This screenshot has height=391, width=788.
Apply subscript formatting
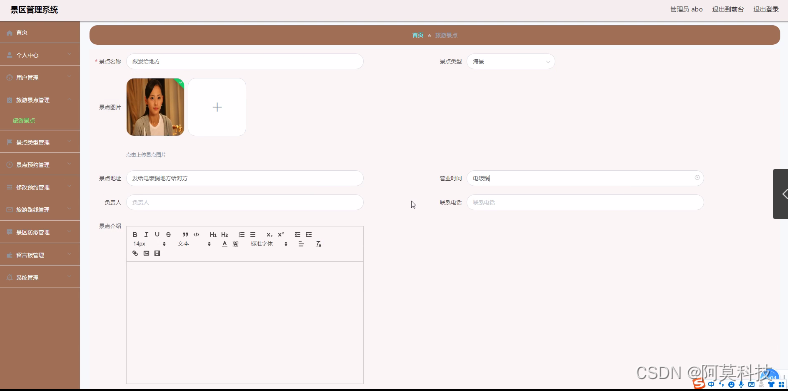pos(269,235)
